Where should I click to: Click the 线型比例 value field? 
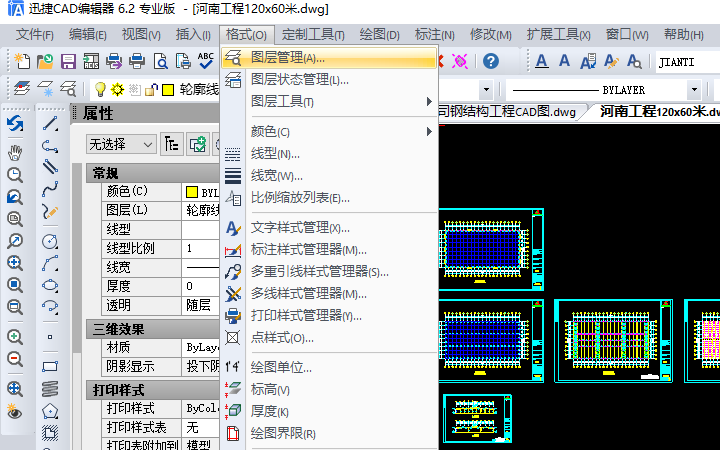pos(201,248)
